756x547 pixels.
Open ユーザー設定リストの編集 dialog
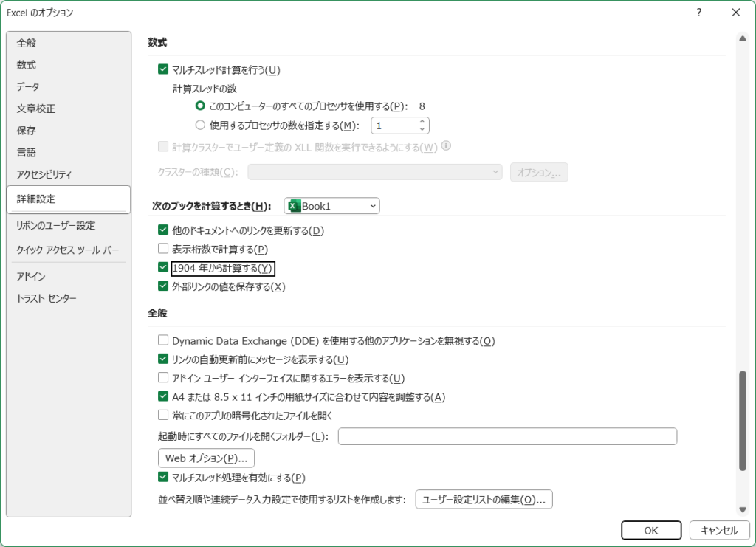[x=484, y=499]
